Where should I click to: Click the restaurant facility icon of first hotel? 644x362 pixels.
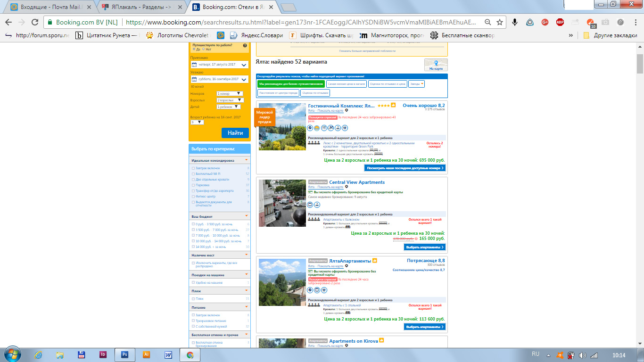(x=324, y=128)
